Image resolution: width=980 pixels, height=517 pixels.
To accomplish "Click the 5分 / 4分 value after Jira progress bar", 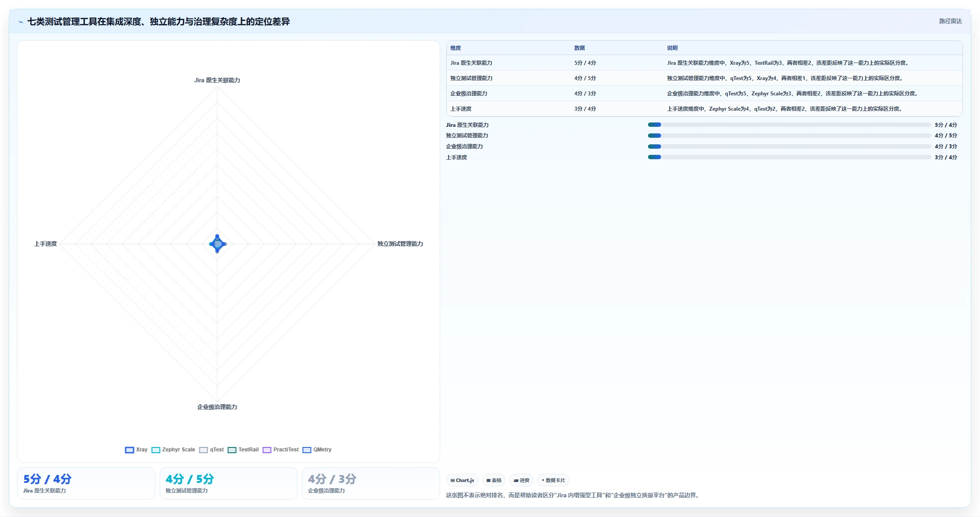I will coord(946,125).
